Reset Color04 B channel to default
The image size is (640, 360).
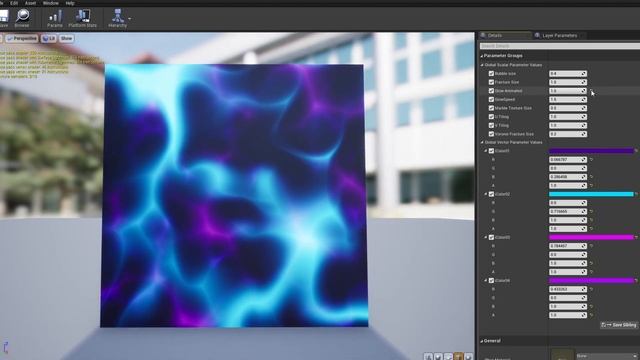pos(591,306)
